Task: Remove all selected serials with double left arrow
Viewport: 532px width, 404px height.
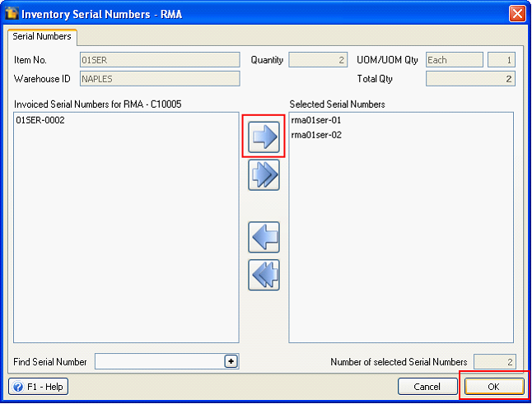Action: tap(264, 275)
